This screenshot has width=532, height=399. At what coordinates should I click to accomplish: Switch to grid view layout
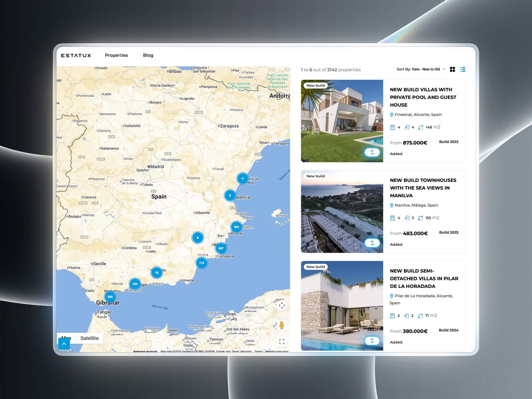(x=452, y=69)
